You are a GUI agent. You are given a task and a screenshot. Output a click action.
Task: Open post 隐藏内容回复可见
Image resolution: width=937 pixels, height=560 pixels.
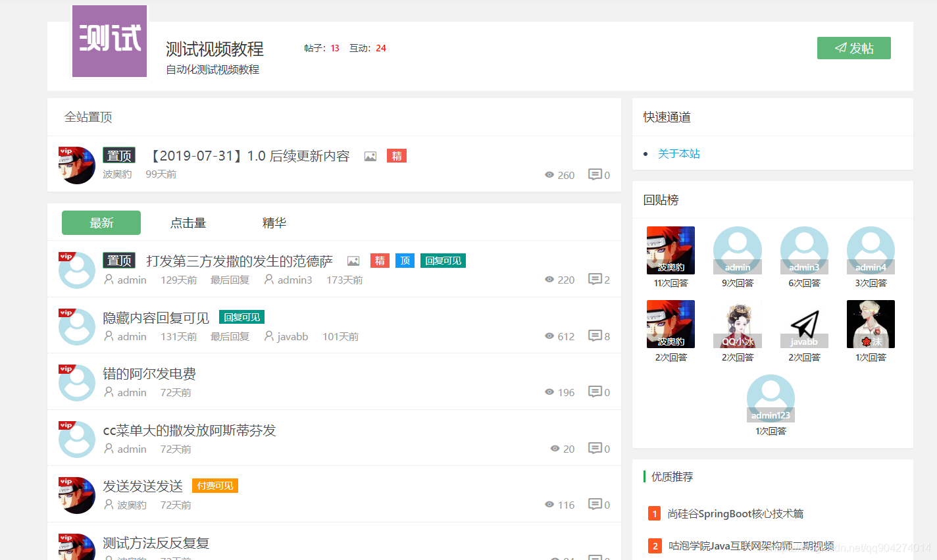156,318
